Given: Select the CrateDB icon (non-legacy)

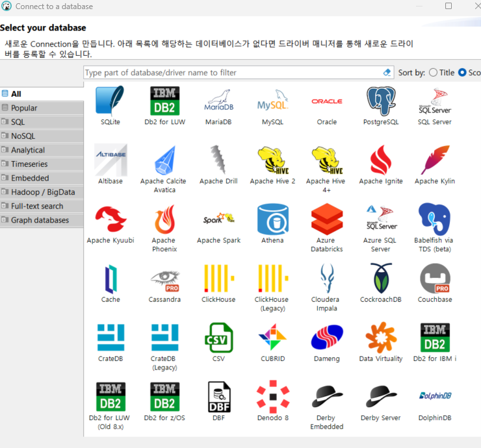Looking at the screenshot, I should click(x=110, y=338).
